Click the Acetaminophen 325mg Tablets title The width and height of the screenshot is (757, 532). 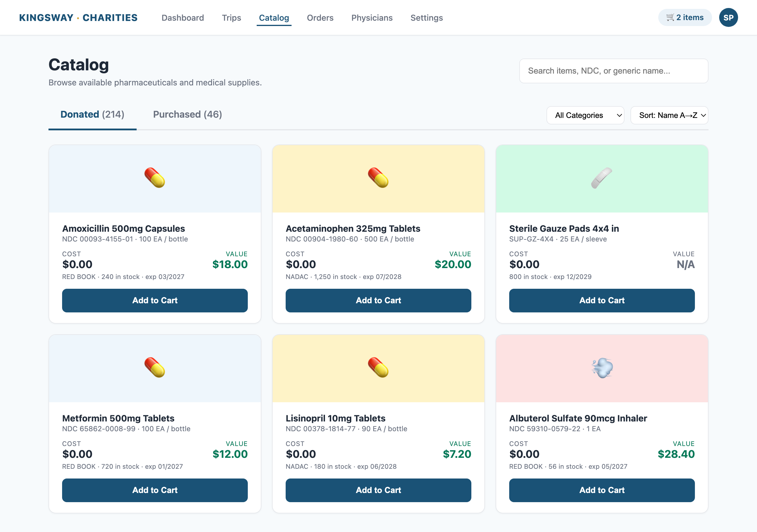(x=353, y=228)
